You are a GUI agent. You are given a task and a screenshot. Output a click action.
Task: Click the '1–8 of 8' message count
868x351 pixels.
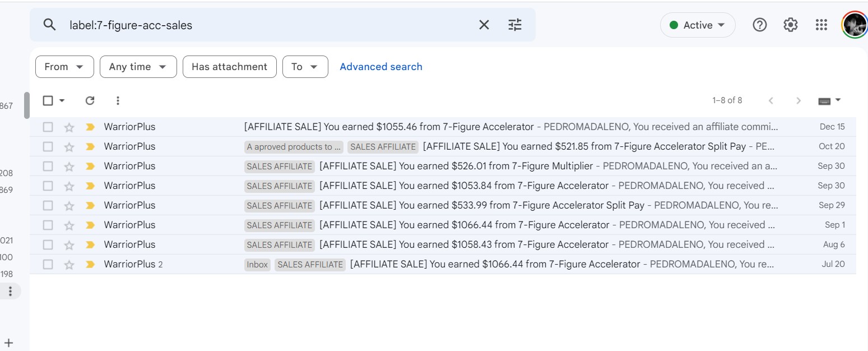coord(727,100)
